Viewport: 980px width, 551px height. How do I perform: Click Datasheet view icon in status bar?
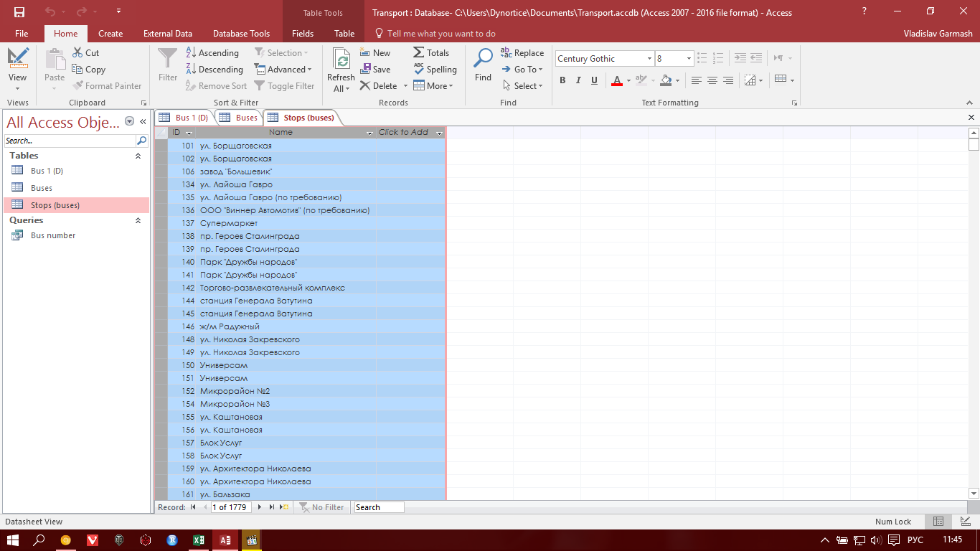point(938,522)
